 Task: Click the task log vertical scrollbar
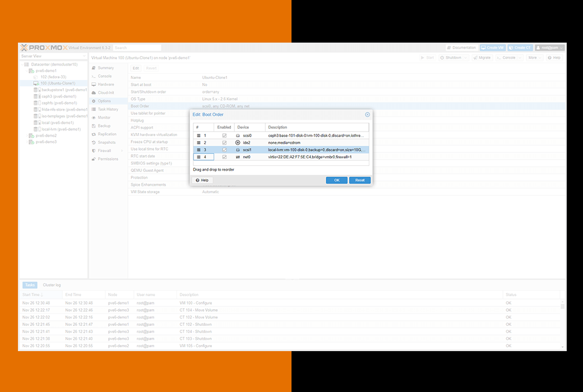(562, 324)
